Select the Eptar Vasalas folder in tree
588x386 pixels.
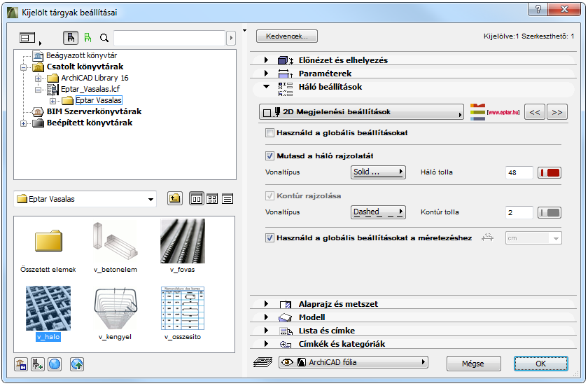pos(98,101)
